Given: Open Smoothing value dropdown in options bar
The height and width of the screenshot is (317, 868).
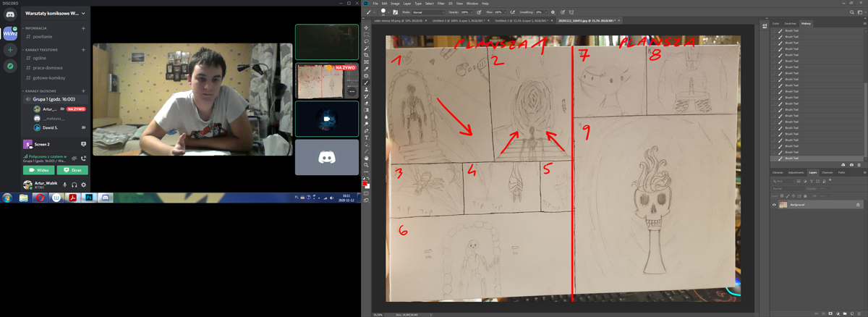Looking at the screenshot, I should tap(546, 12).
